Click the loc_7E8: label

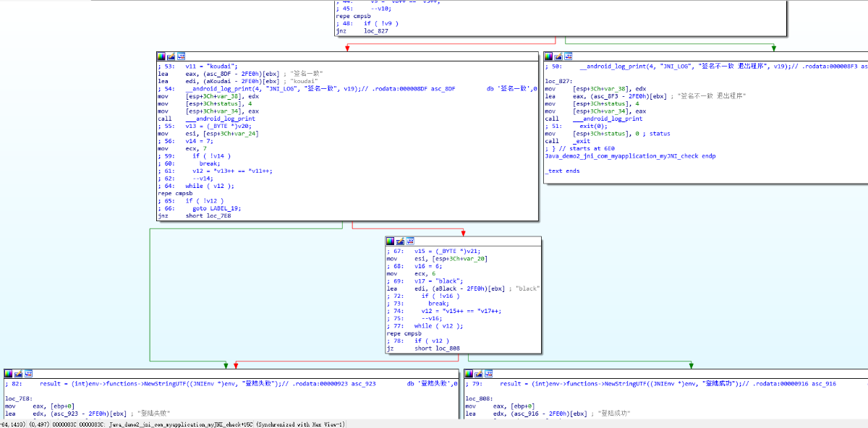coord(20,398)
